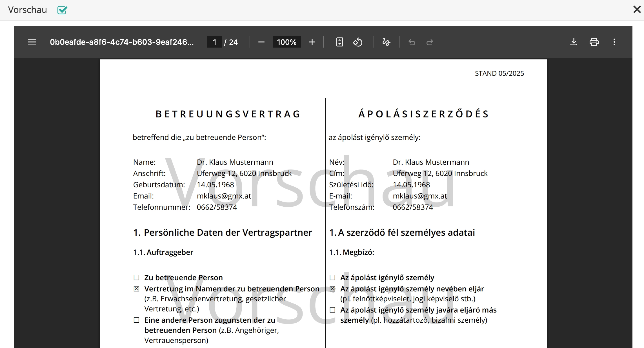Rotate the document counterclockwise
Image resolution: width=644 pixels, height=348 pixels.
(357, 42)
